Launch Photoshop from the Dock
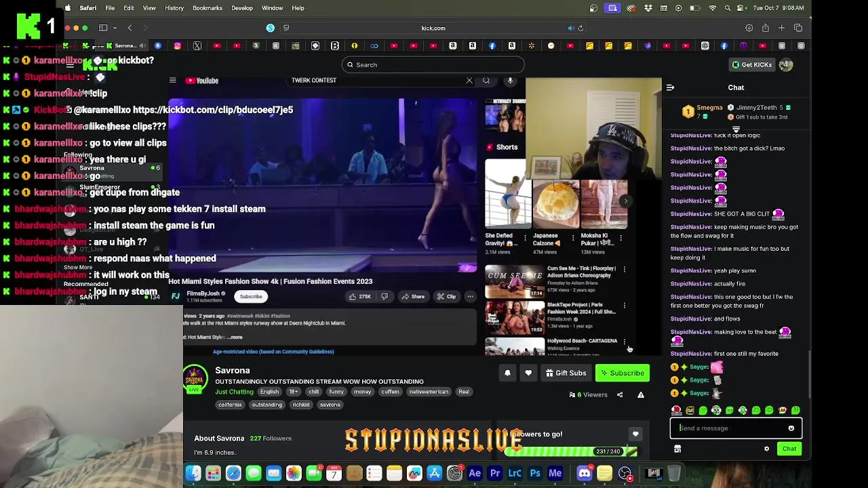 pyautogui.click(x=535, y=473)
